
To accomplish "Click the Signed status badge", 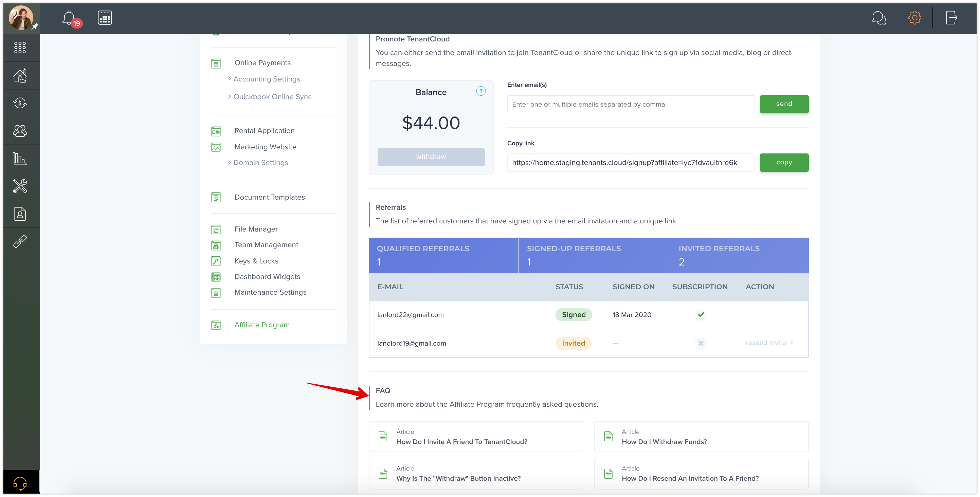I will pos(573,314).
